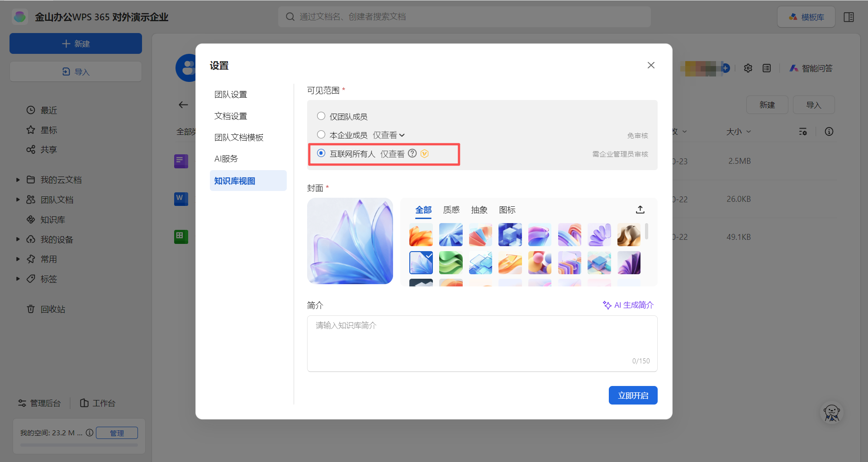Open 智能问答 assistant
The width and height of the screenshot is (868, 462).
click(x=811, y=68)
